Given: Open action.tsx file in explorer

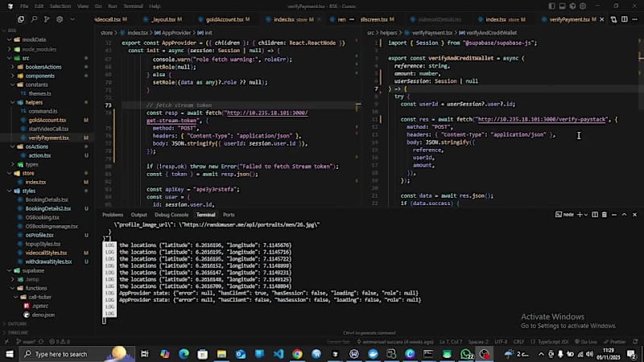Looking at the screenshot, I should [x=39, y=155].
